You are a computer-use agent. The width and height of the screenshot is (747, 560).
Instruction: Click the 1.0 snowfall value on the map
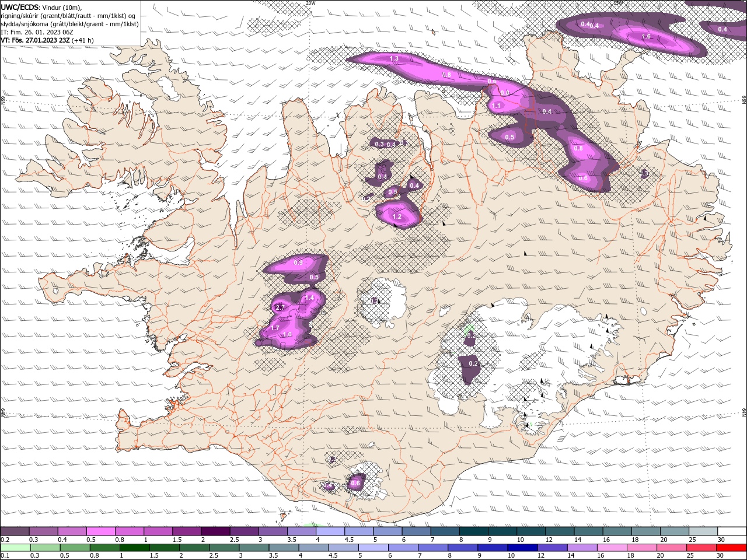287,334
